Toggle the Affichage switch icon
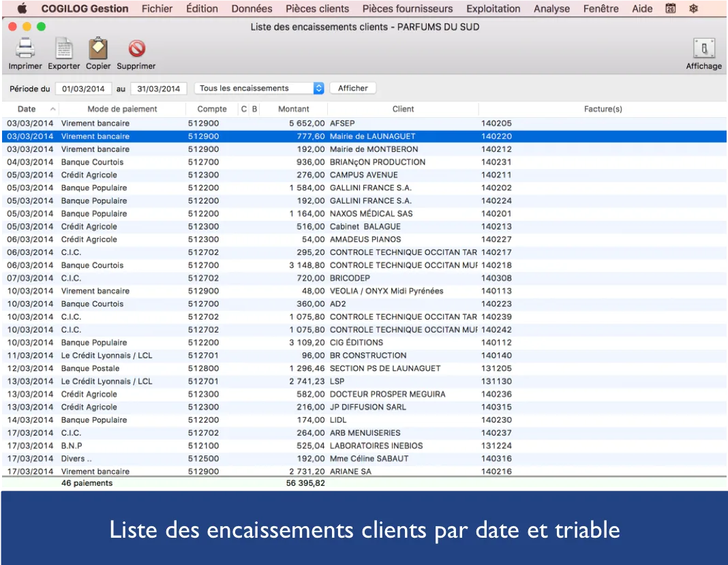This screenshot has height=565, width=728. [x=704, y=48]
